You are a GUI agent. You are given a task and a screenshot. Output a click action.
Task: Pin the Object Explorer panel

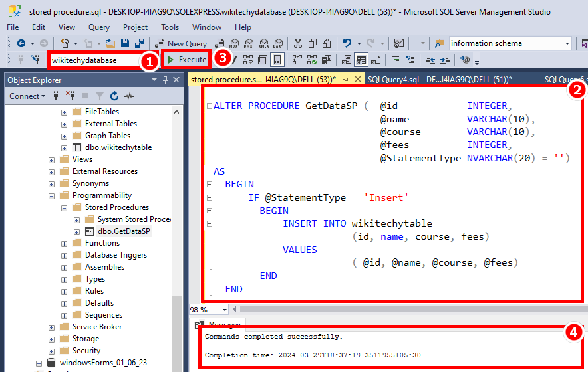(165, 80)
